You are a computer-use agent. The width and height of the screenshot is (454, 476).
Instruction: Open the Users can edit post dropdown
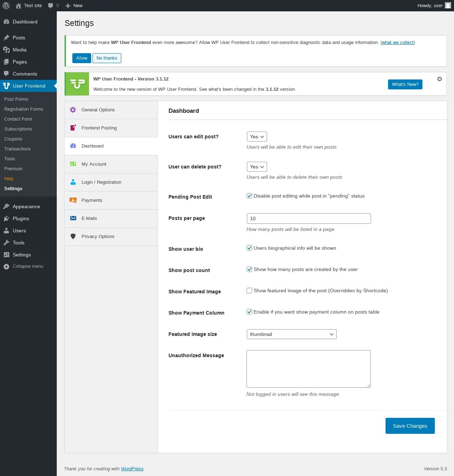[257, 137]
